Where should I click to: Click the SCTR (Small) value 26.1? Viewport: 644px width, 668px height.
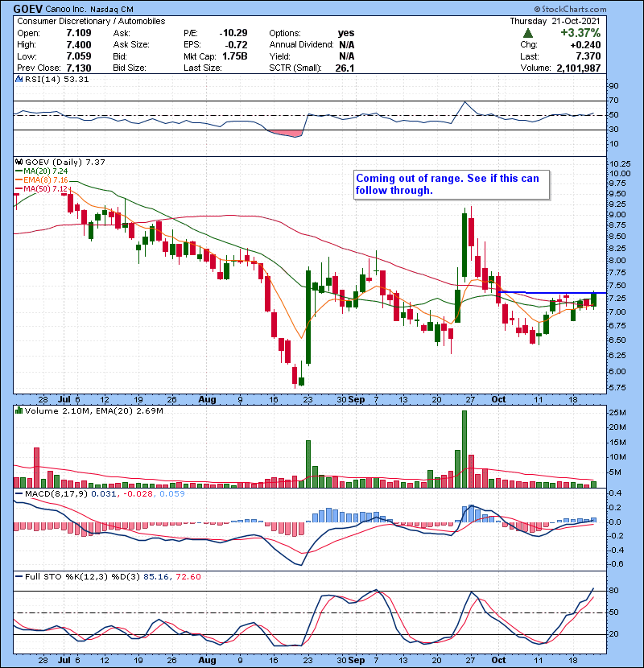tap(345, 68)
